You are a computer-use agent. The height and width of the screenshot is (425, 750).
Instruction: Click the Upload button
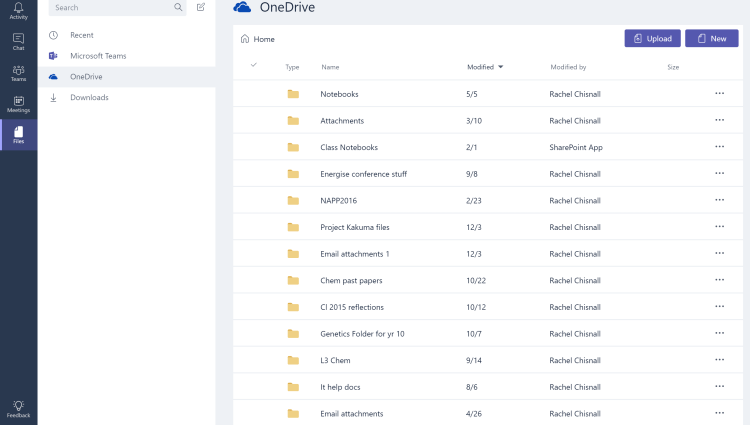tap(652, 38)
